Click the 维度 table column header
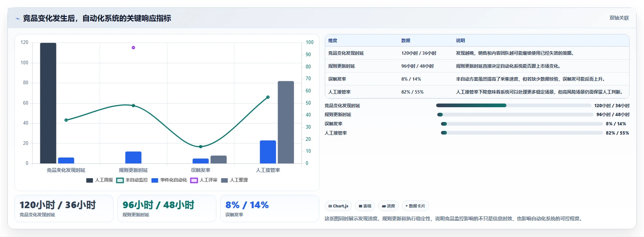 tap(333, 41)
